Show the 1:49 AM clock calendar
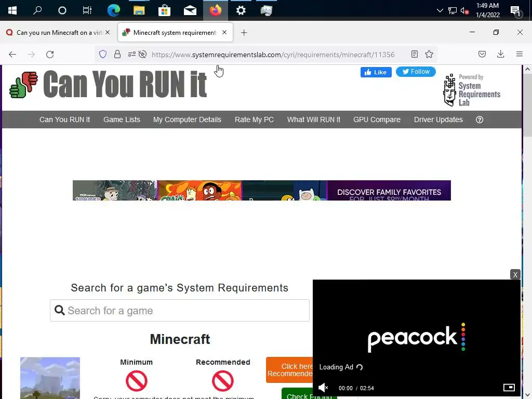532x399 pixels. [x=487, y=10]
